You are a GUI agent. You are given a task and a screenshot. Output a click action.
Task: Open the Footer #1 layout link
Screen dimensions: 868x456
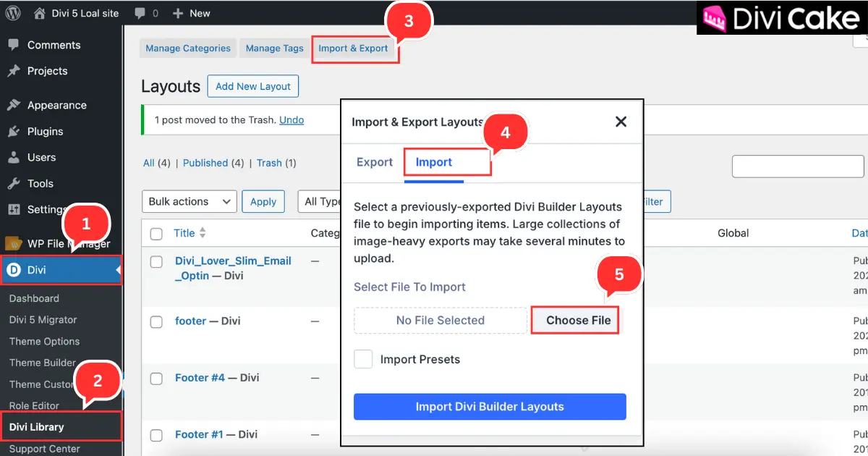(x=199, y=434)
